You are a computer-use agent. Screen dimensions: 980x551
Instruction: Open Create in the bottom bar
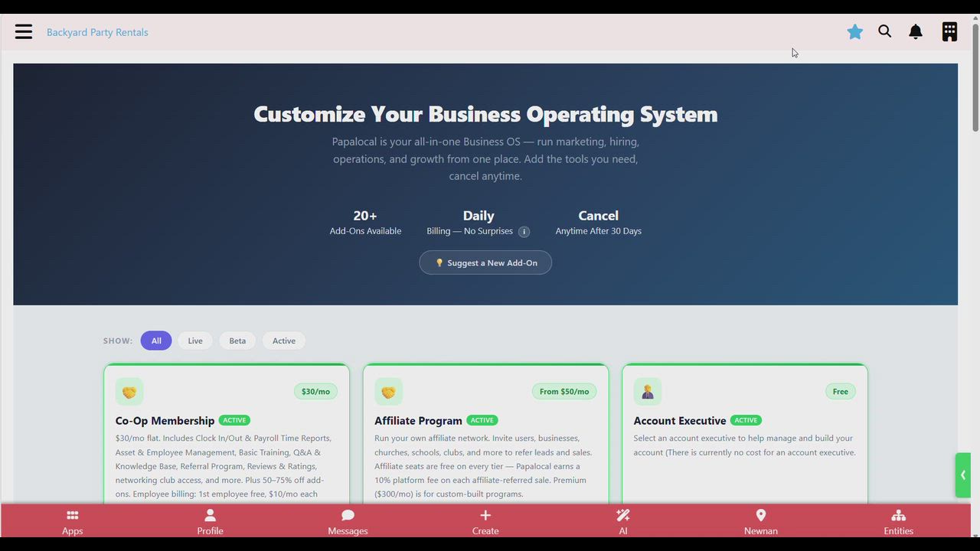coord(485,522)
